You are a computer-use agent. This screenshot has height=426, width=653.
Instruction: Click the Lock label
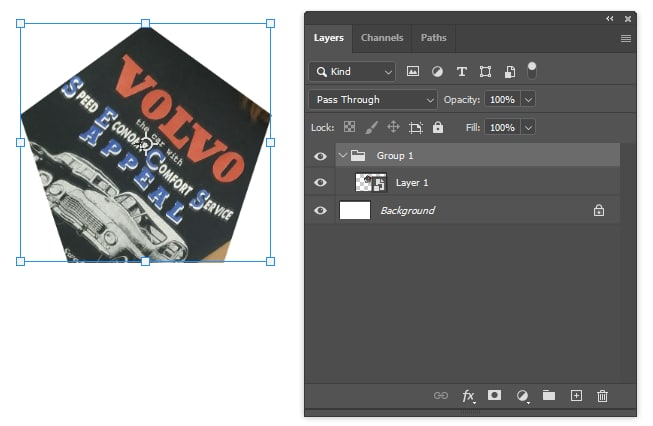pos(322,127)
